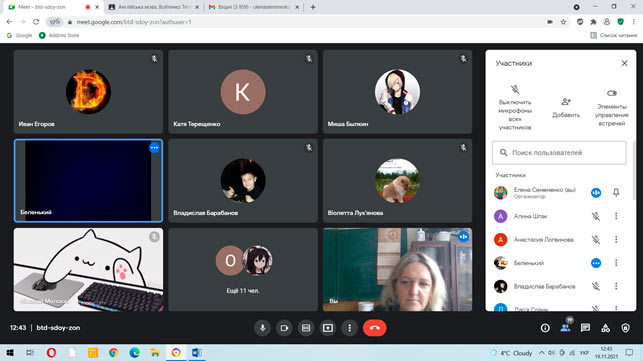The width and height of the screenshot is (643, 361).
Task: Open host controls shield icon
Action: [x=625, y=328]
